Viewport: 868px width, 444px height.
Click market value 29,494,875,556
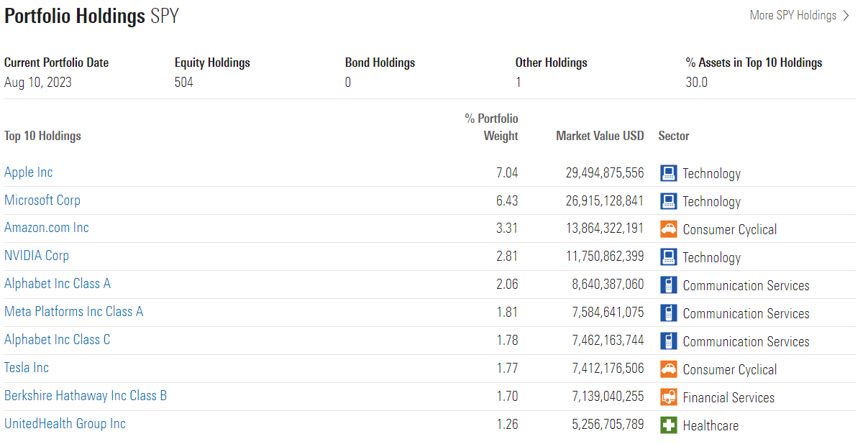click(x=605, y=172)
